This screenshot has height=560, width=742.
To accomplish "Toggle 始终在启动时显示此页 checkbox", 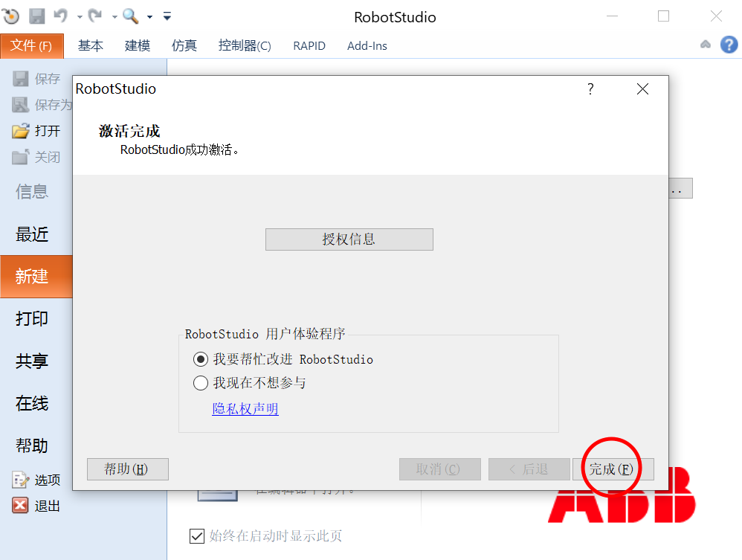I will coord(197,536).
